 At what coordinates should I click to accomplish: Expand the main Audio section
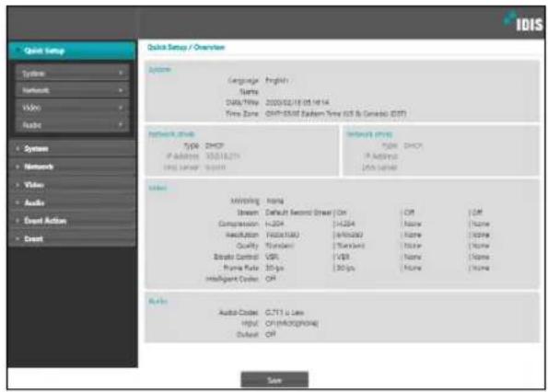[72, 202]
